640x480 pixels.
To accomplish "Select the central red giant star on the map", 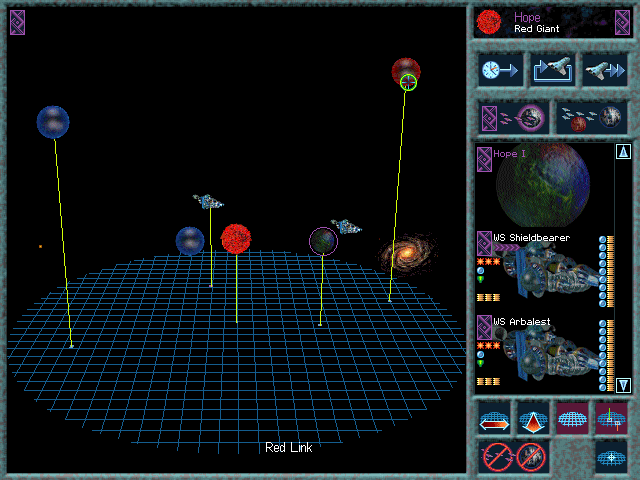I will (236, 239).
